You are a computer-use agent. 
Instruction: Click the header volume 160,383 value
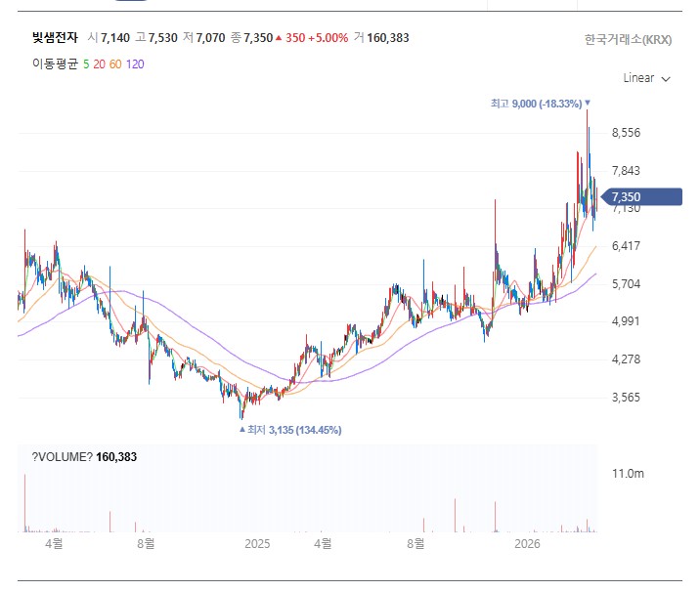pos(388,38)
